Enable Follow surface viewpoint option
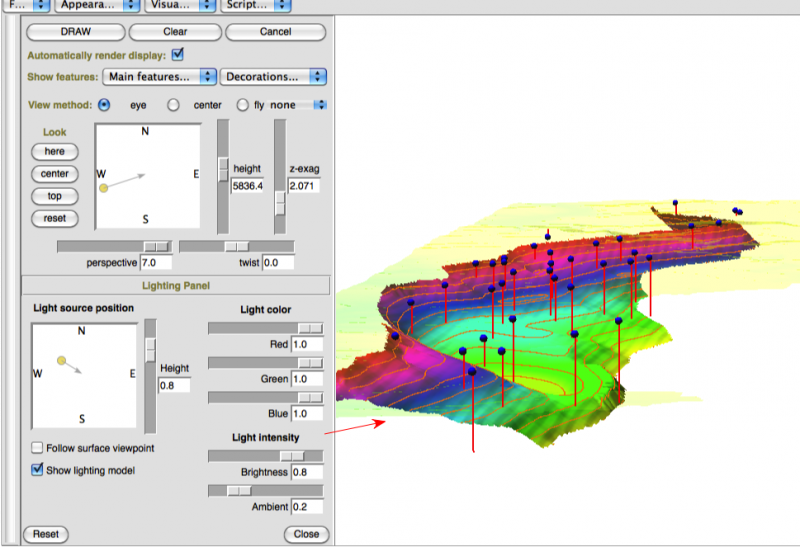The width and height of the screenshot is (800, 547). (x=38, y=448)
